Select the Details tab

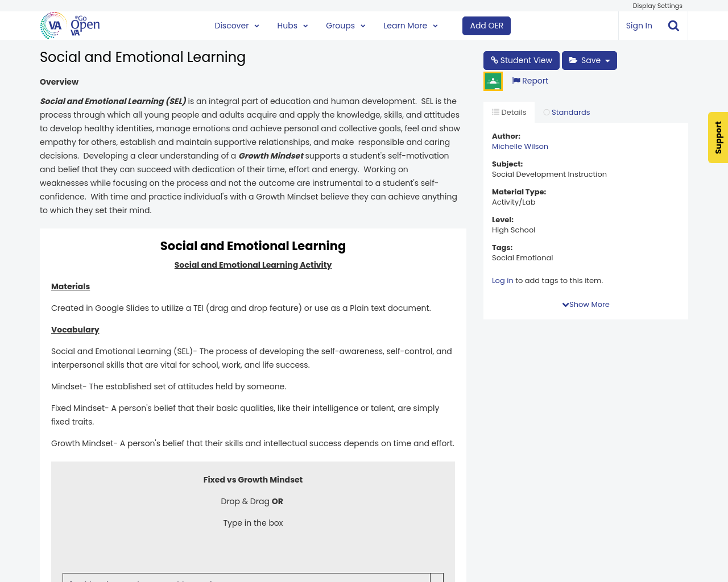(509, 111)
